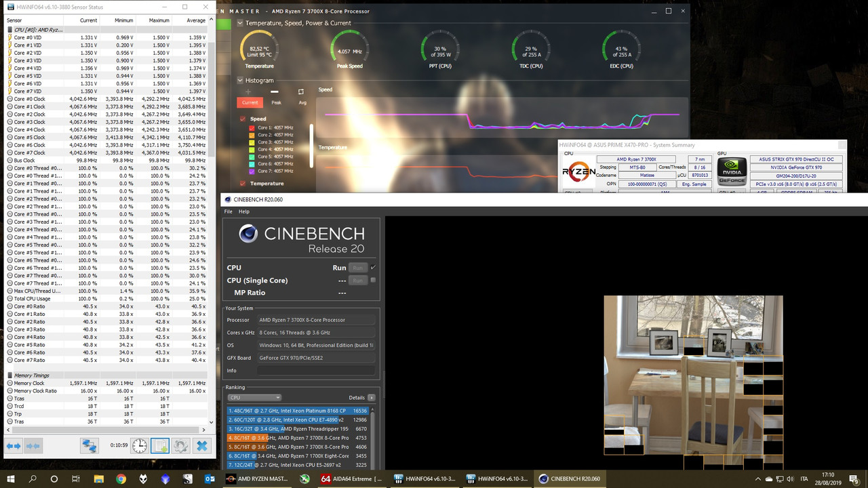This screenshot has height=488, width=868.
Task: Open Cinebench File menu
Action: pyautogui.click(x=229, y=211)
